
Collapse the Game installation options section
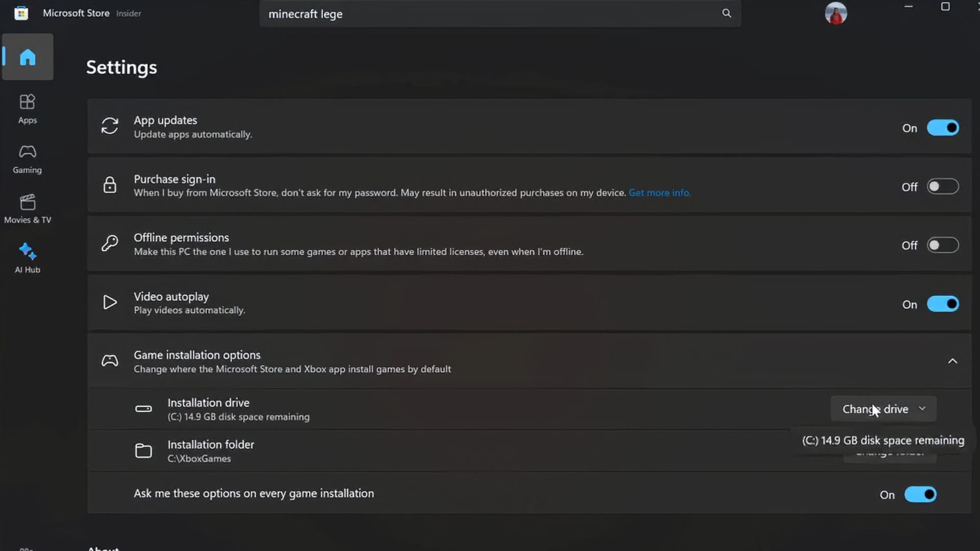tap(953, 361)
